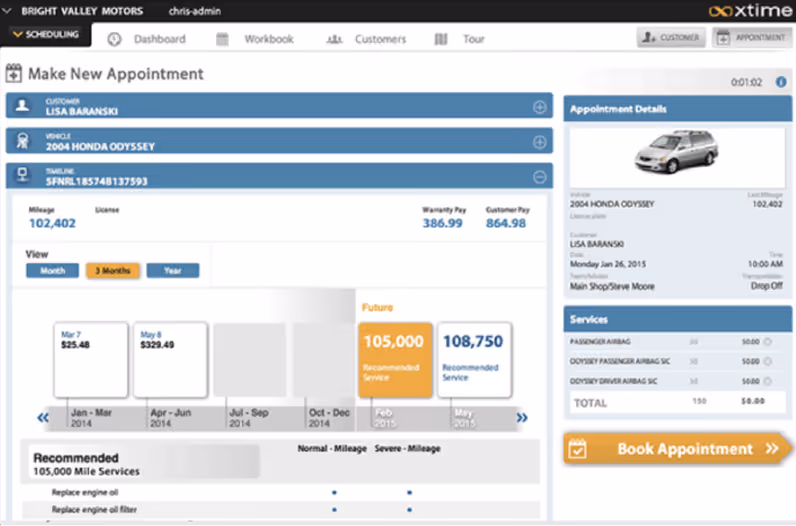Viewport: 796px width, 526px height.
Task: Click the customer person icon for Lisa Baranski
Action: click(22, 105)
